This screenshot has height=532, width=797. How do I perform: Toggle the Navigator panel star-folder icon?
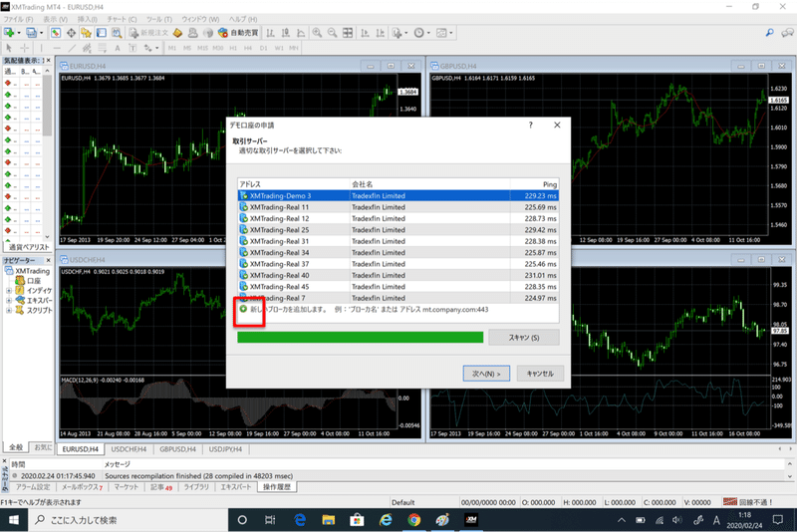tap(86, 33)
